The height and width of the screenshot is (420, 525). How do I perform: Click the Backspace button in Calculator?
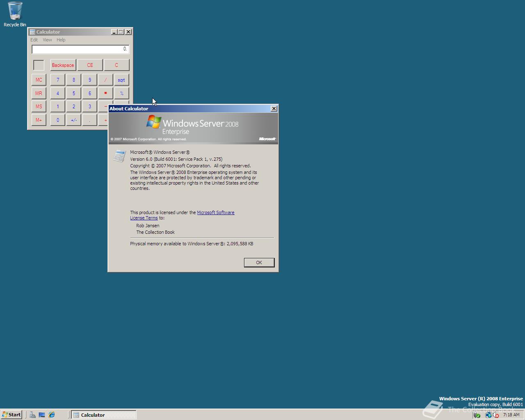coord(63,65)
